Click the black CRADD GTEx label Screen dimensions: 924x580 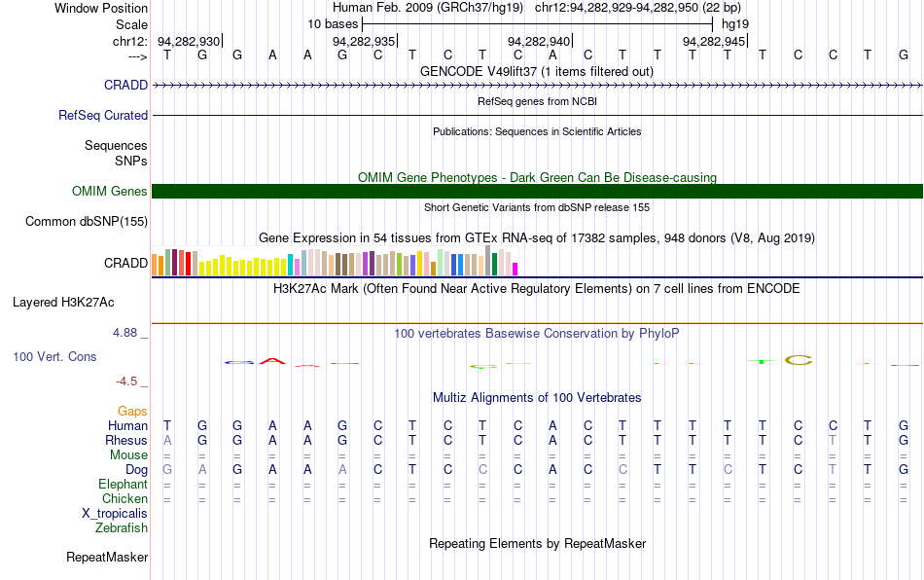pyautogui.click(x=125, y=263)
